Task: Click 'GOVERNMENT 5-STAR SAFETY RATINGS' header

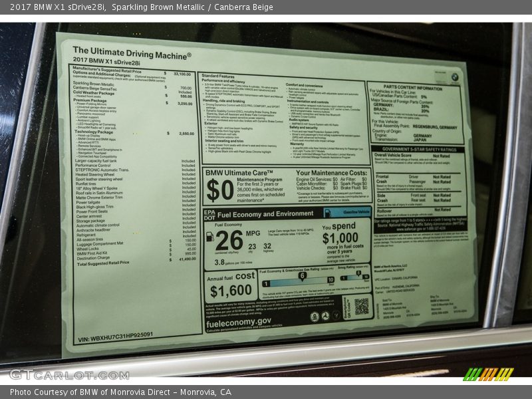Action: (x=419, y=149)
